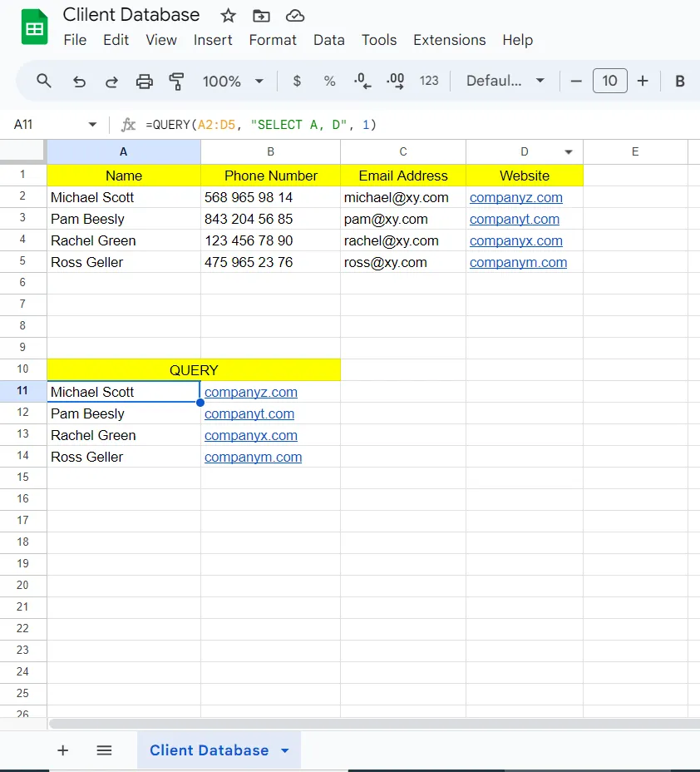Click the horizontal scrollbar
This screenshot has height=772, width=700.
pyautogui.click(x=374, y=723)
